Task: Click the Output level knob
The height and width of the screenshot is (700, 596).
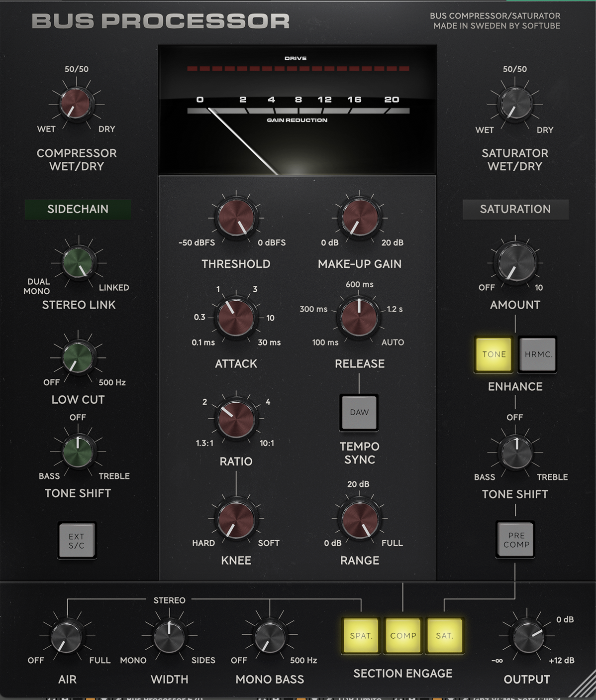Action: (x=527, y=637)
